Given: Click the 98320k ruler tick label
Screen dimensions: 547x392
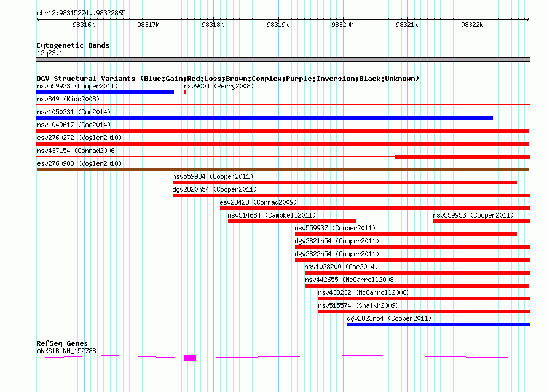Looking at the screenshot, I should 342,25.
